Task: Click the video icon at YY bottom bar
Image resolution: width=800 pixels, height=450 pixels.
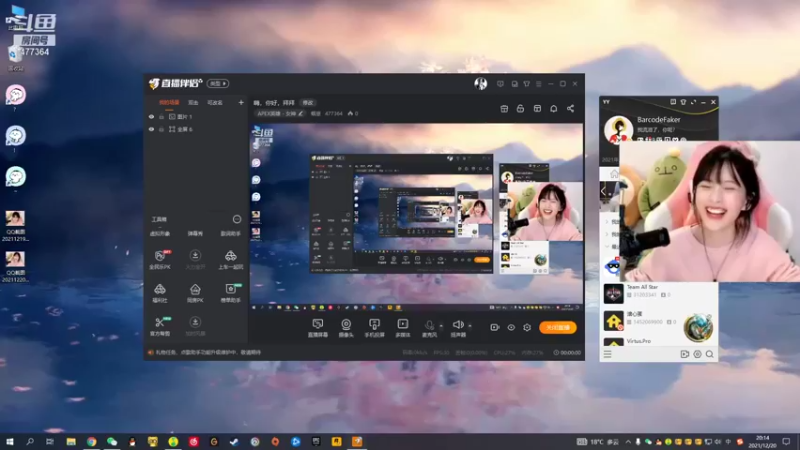Action: 685,354
